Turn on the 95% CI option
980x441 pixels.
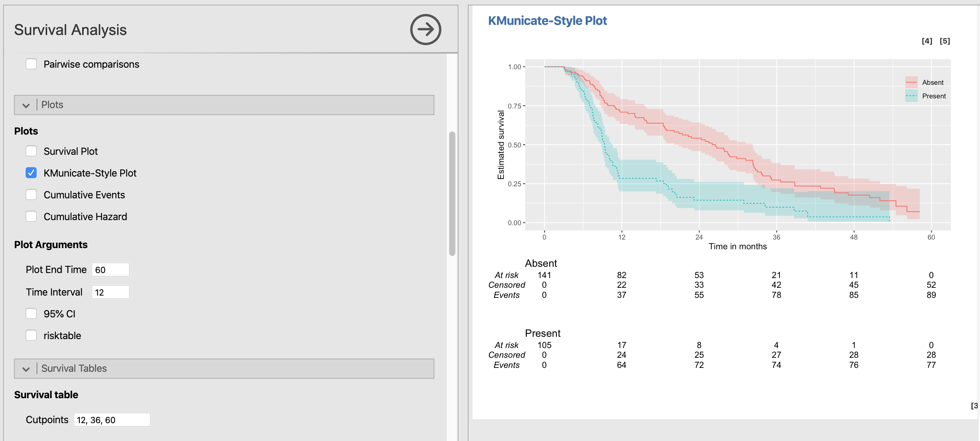(31, 314)
